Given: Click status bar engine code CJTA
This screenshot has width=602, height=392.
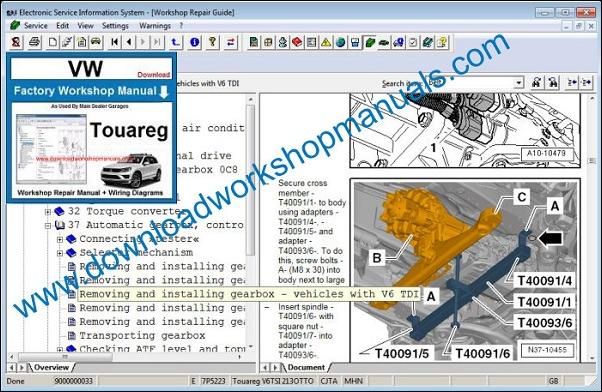Looking at the screenshot, I should tap(329, 381).
